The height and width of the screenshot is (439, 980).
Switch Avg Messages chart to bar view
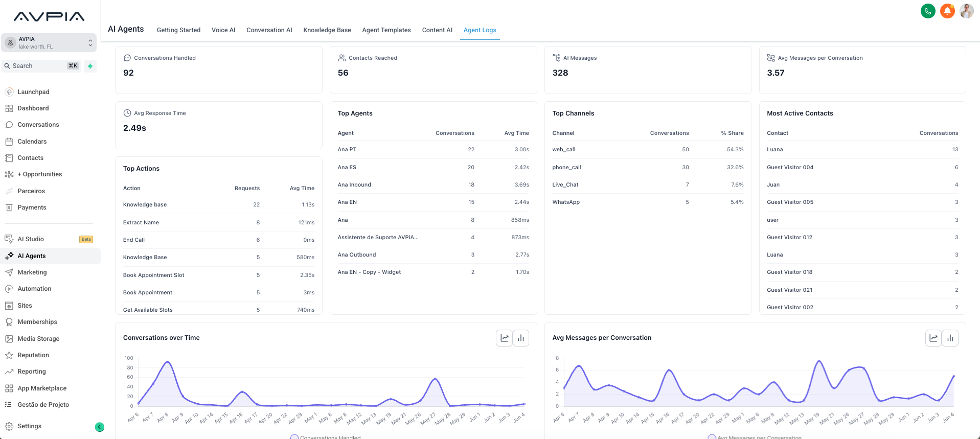point(950,338)
